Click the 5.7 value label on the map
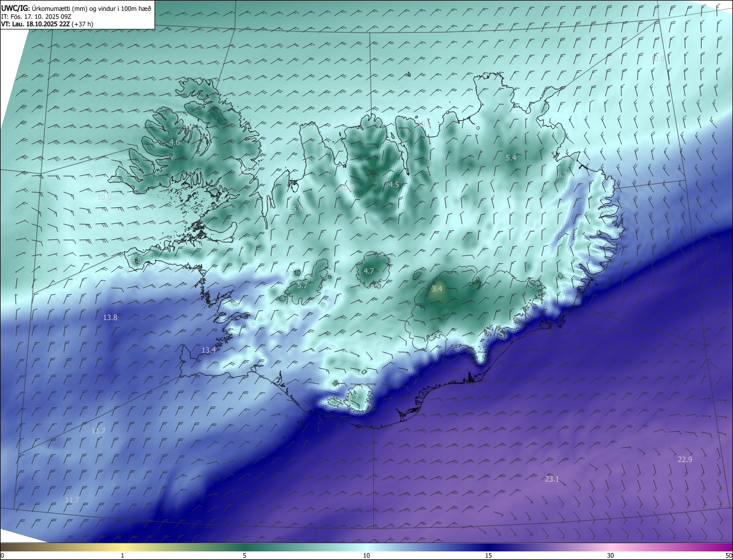Screen dimensions: 733x560 pyautogui.click(x=303, y=285)
